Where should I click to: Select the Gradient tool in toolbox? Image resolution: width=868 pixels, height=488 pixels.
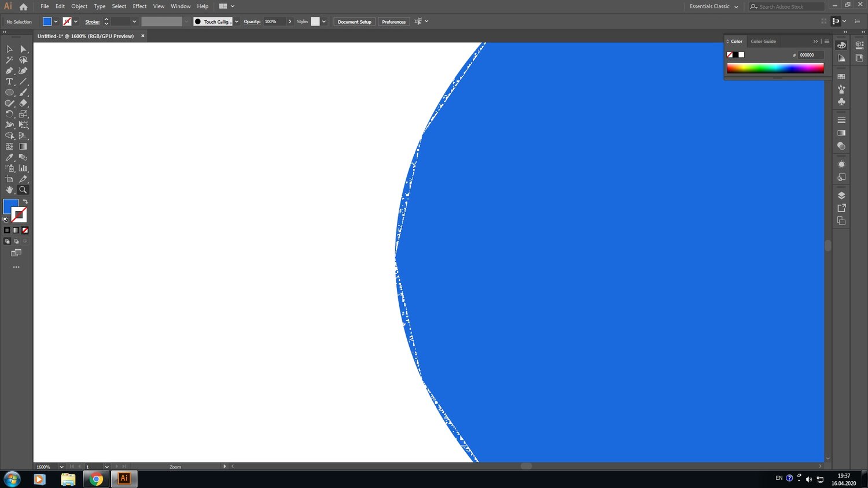coord(23,146)
